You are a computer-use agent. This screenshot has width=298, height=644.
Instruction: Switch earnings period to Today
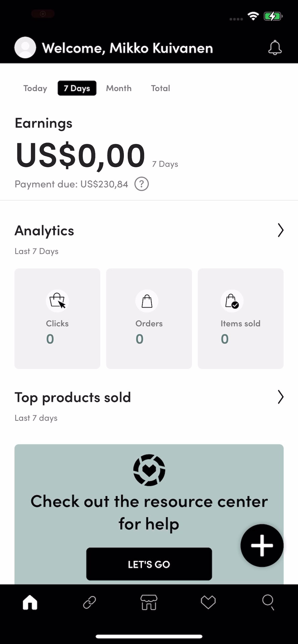(x=35, y=88)
